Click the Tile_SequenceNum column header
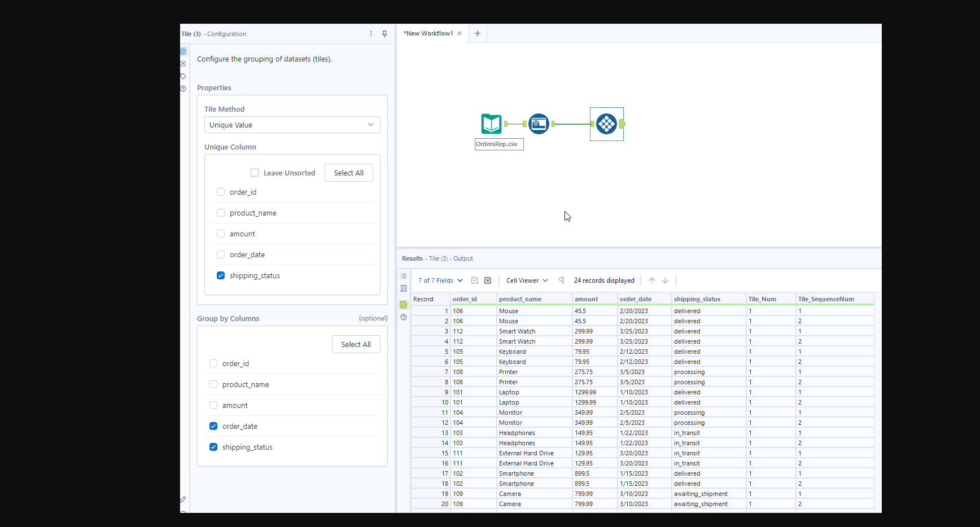The width and height of the screenshot is (980, 527). [x=825, y=299]
